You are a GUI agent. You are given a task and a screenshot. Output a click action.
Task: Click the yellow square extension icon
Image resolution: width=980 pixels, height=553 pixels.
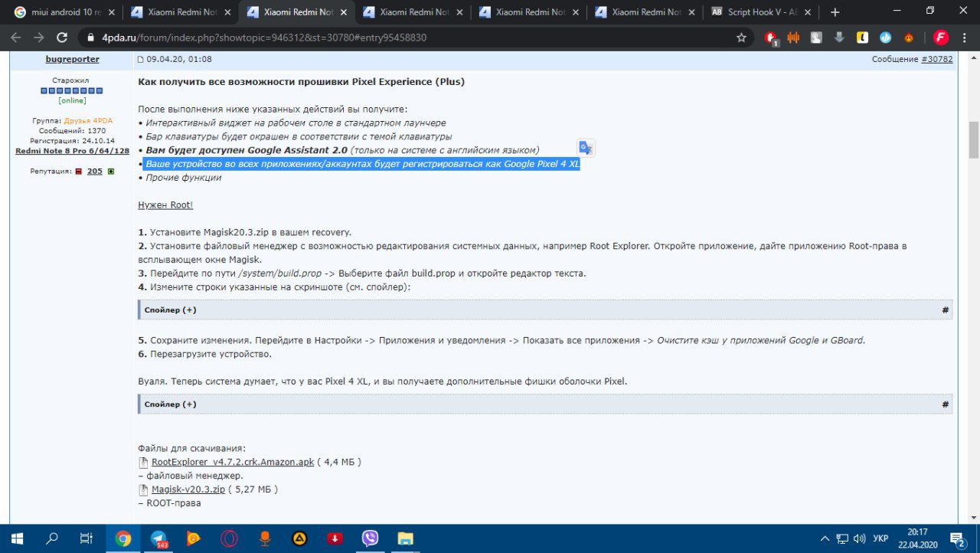pyautogui.click(x=862, y=38)
